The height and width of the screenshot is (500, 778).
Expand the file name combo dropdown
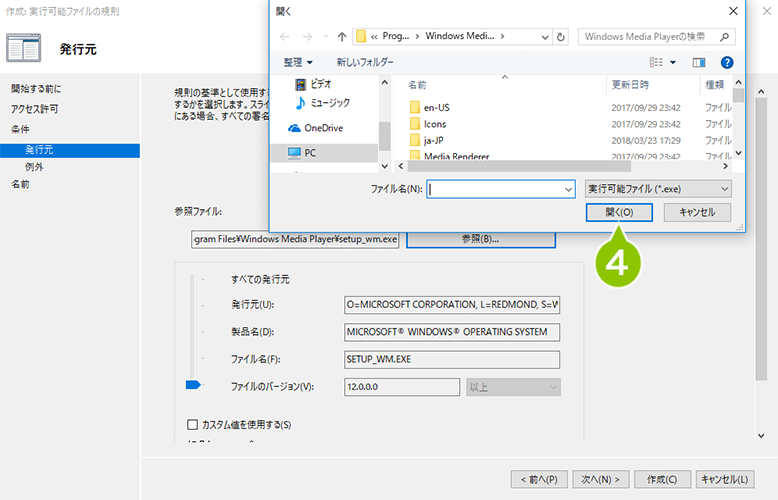569,189
